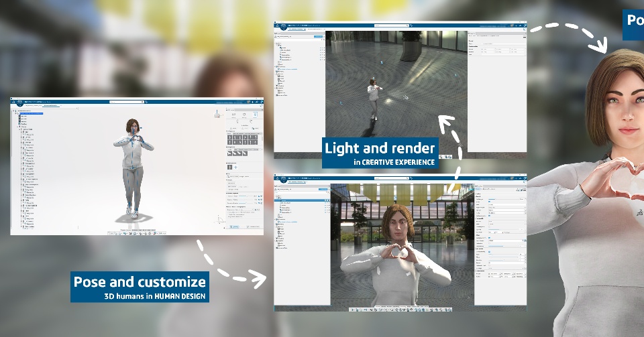Select the human figure in the render viewport
This screenshot has height=337, width=644.
pos(374,100)
